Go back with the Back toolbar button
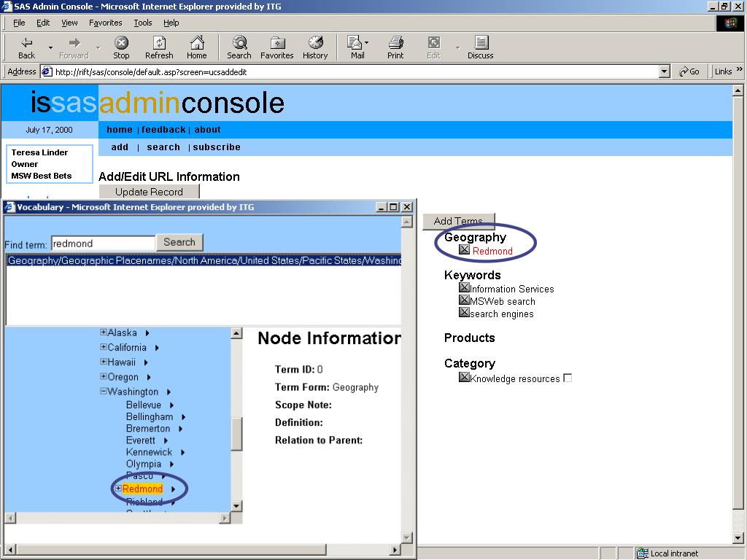The image size is (747, 560). click(27, 47)
